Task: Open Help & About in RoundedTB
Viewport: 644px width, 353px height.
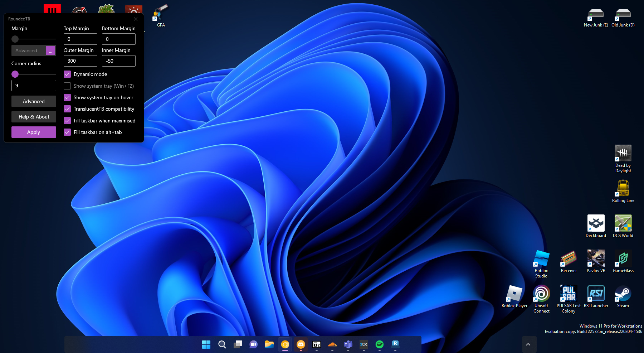Action: coord(34,117)
